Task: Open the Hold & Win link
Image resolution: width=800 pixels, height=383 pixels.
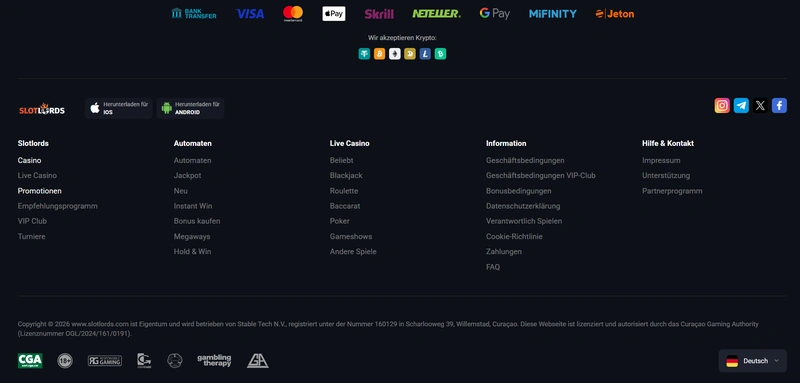Action: [x=192, y=251]
